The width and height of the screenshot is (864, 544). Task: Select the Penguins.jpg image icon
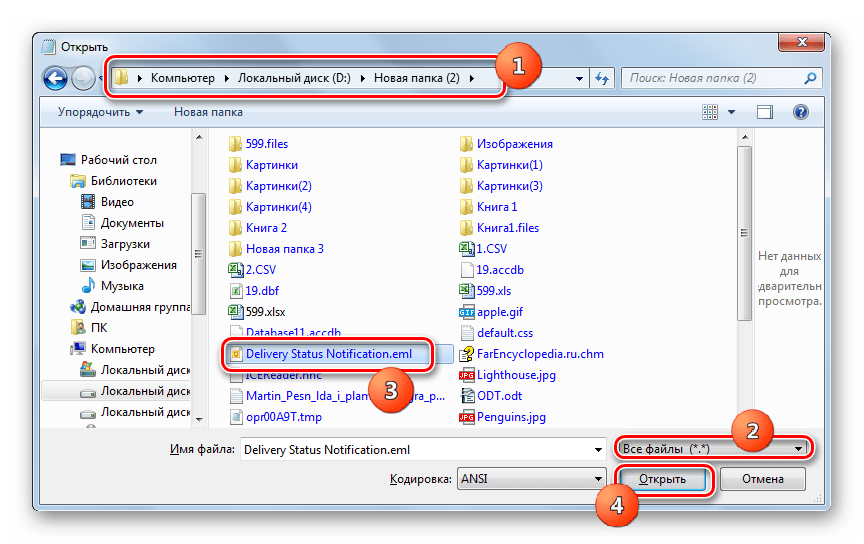pos(466,417)
